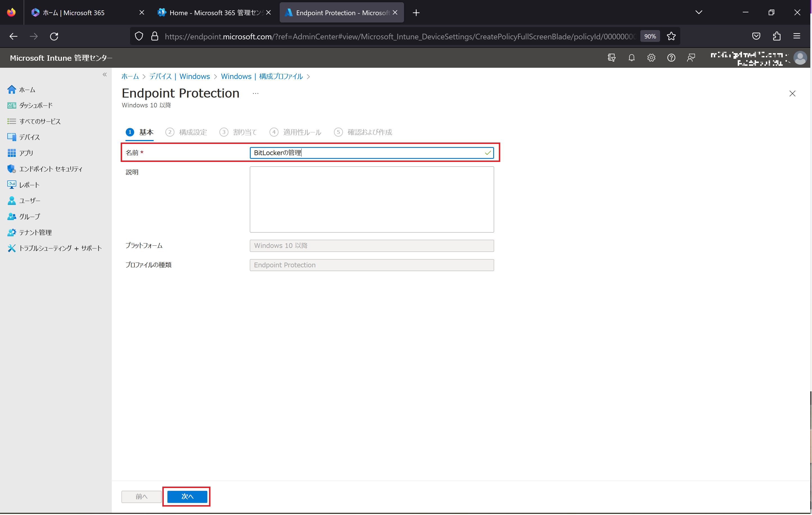Open the help question-mark icon
Viewport: 812px width, 515px height.
click(x=671, y=58)
